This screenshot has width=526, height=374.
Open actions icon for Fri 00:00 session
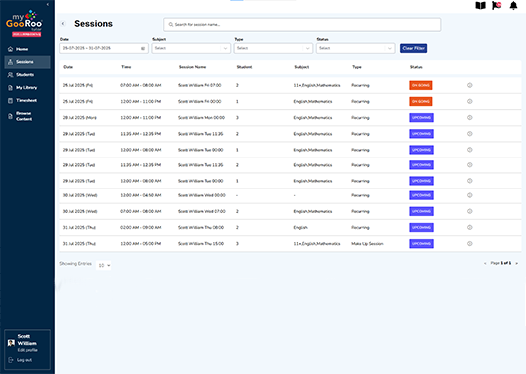(470, 101)
